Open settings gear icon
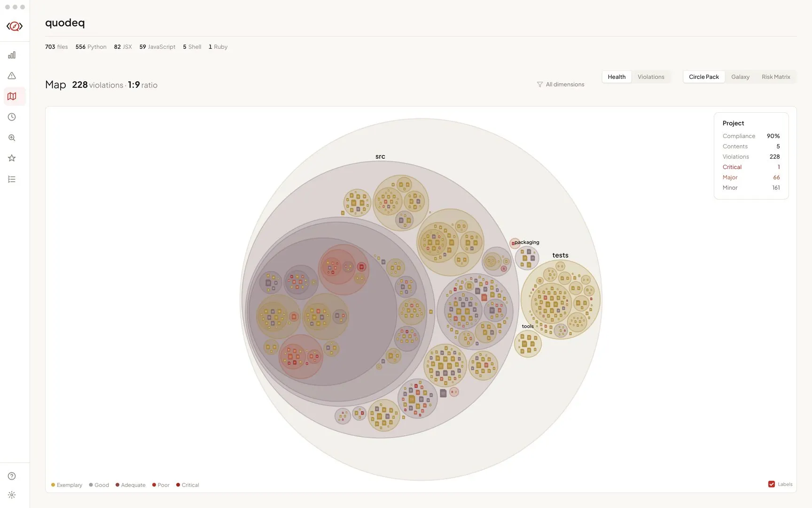Viewport: 812px width, 508px height. (12, 495)
